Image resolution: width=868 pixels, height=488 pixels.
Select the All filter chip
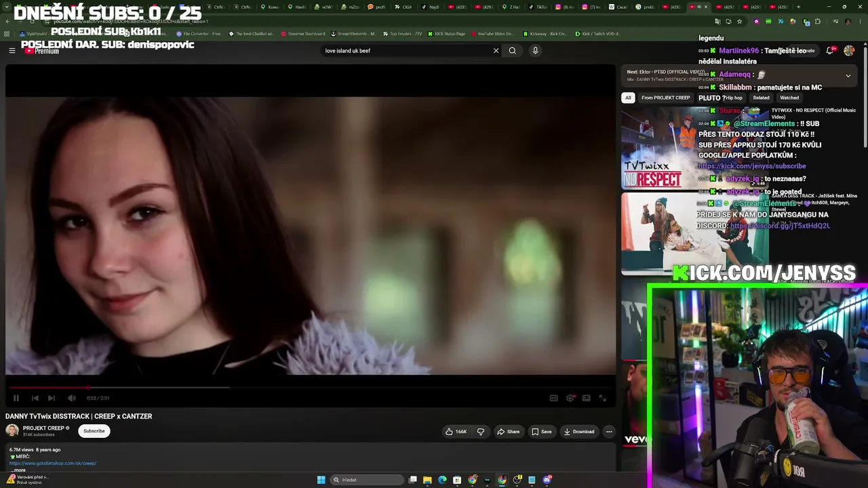628,98
